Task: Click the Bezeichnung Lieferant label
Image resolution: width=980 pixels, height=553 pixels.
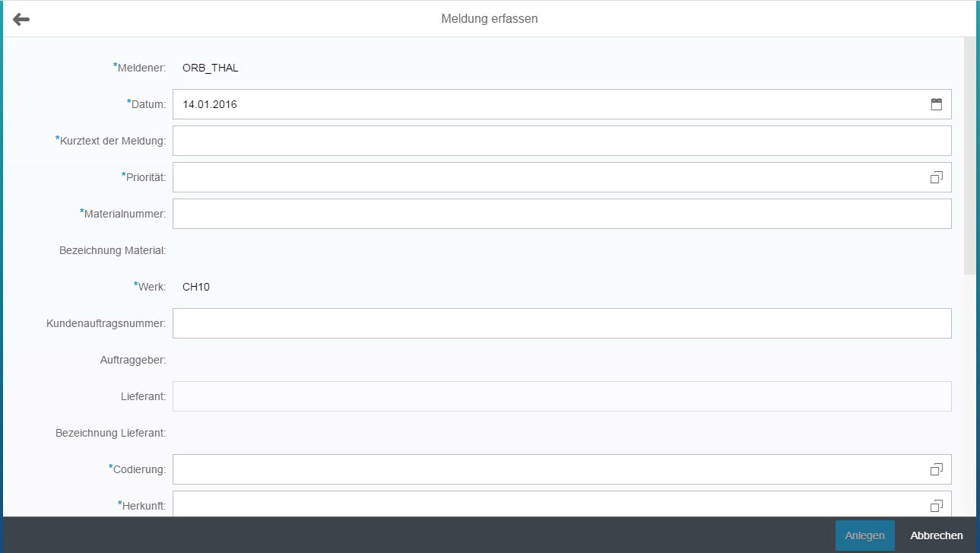Action: coord(111,433)
